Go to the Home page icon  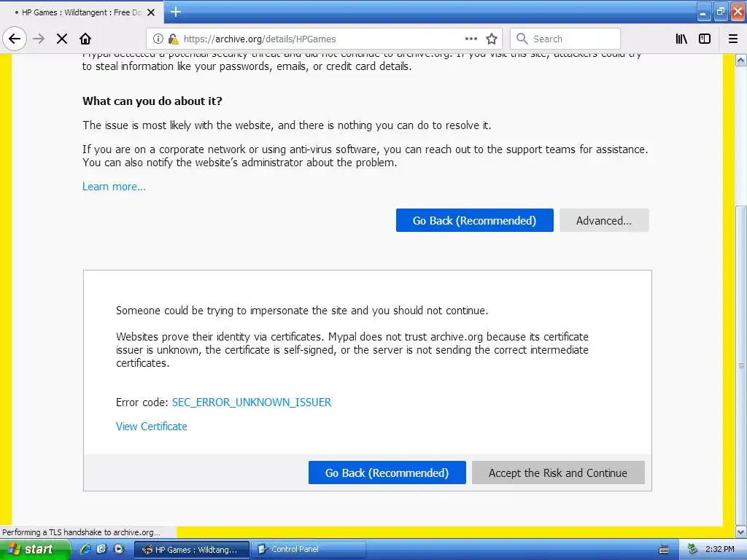(x=85, y=39)
